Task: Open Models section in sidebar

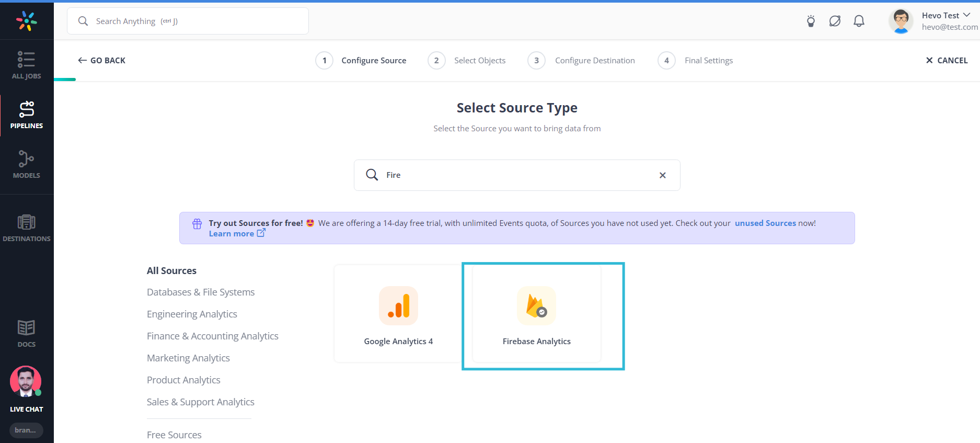Action: pyautogui.click(x=27, y=164)
